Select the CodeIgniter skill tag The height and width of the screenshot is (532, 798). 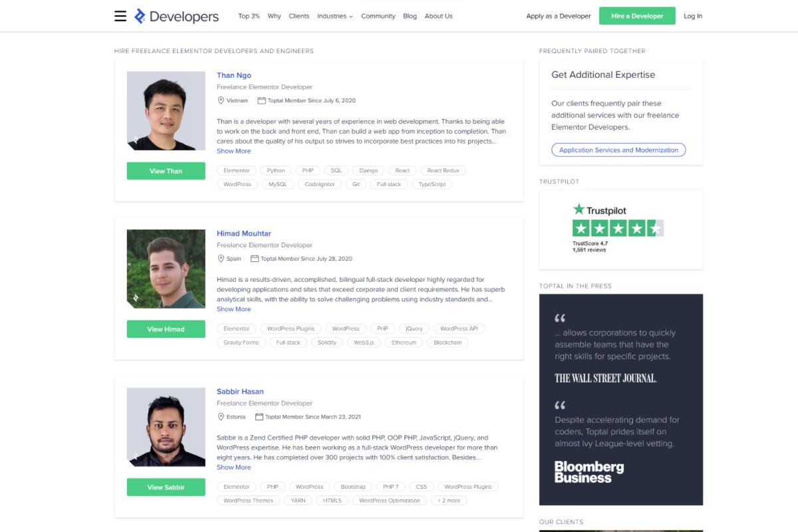(x=320, y=184)
